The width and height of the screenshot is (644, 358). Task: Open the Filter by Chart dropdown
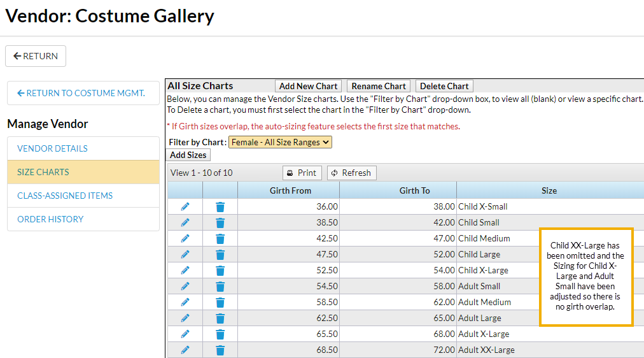point(280,142)
